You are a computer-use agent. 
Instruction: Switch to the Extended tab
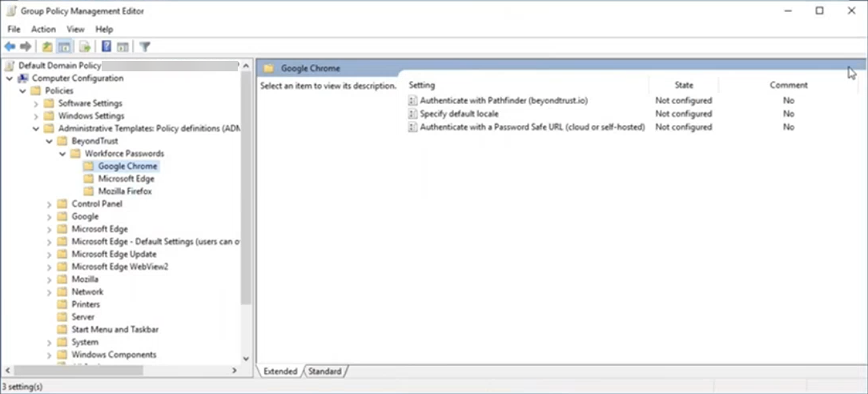[x=281, y=372]
